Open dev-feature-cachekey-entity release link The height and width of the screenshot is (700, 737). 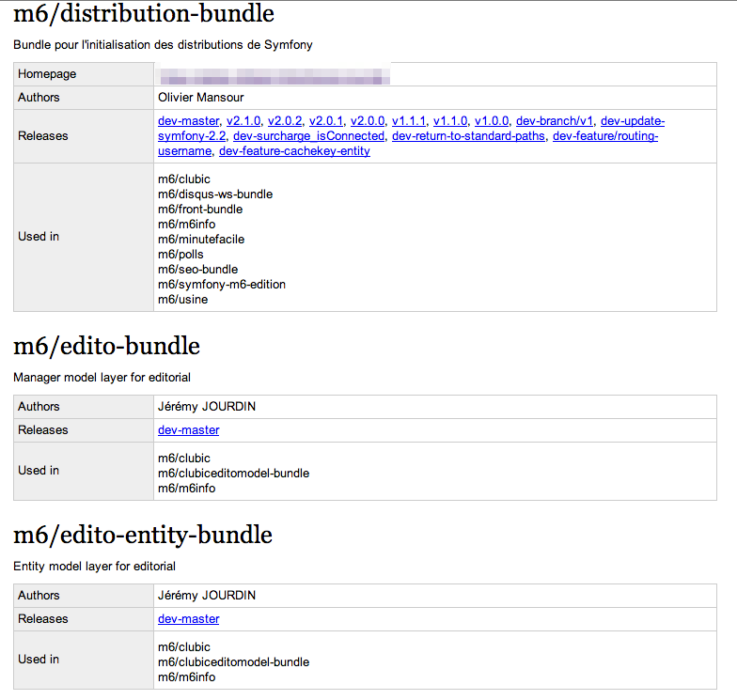click(295, 150)
